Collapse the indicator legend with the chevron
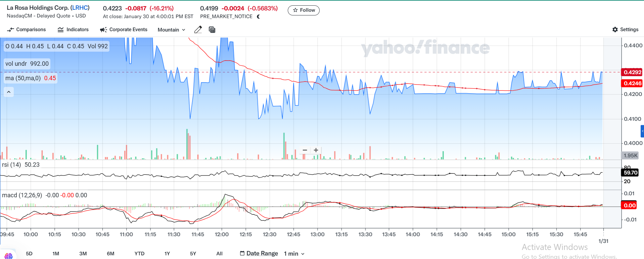 [x=9, y=92]
